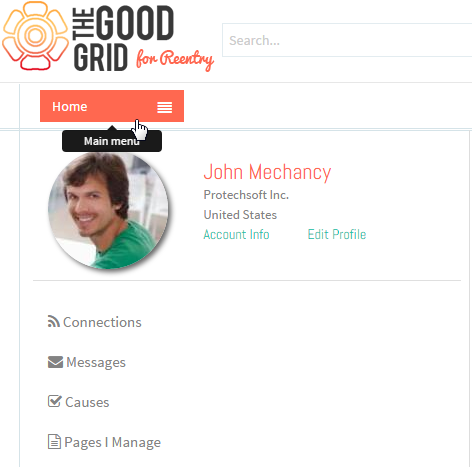Open the Connections menu item
The width and height of the screenshot is (472, 467).
(102, 322)
